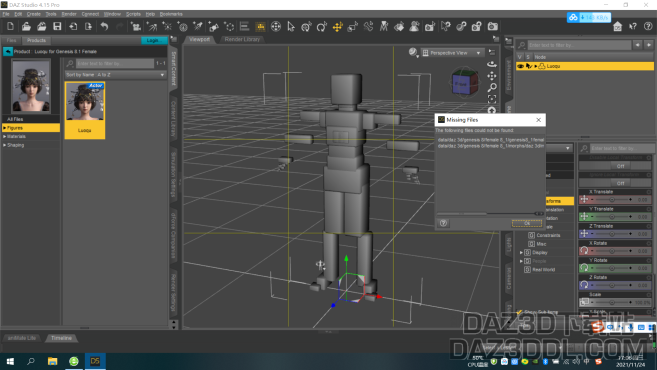This screenshot has height=370, width=657.
Task: Undo the last action
Action: tap(104, 27)
